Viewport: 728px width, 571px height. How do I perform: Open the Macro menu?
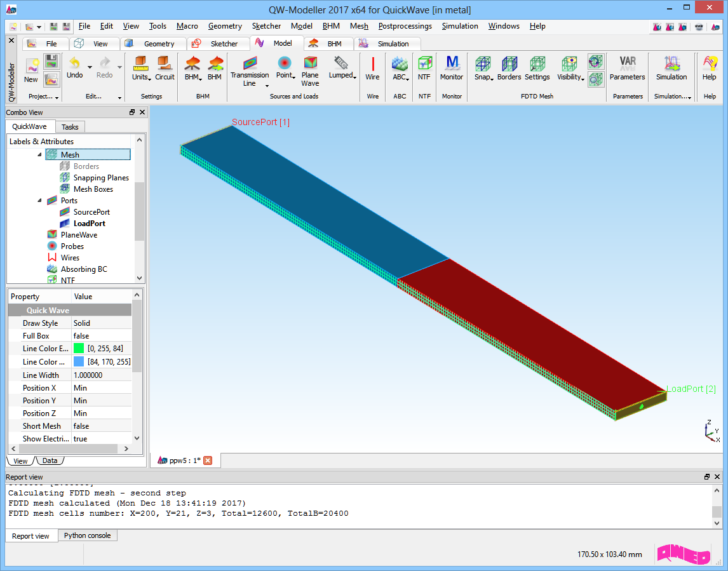187,26
